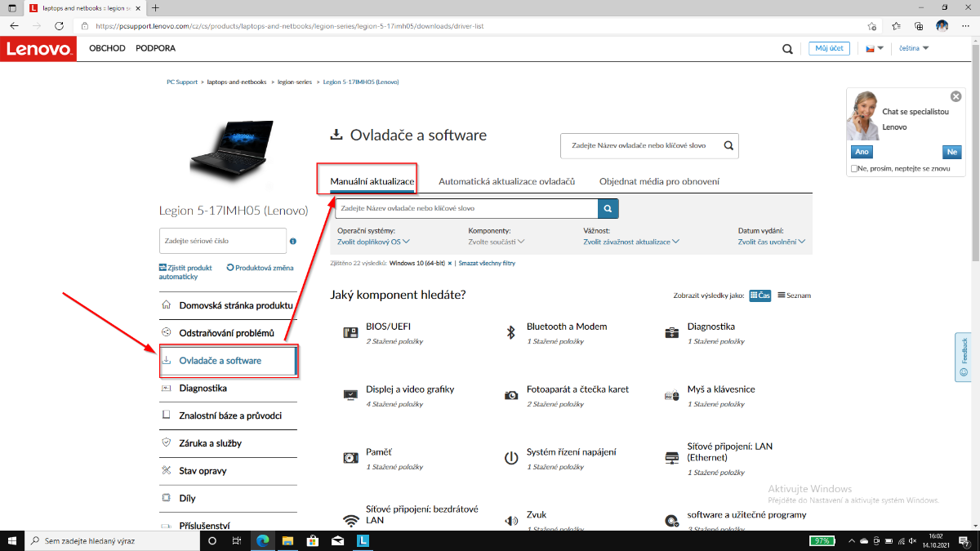Viewport: 980px width, 551px height.
Task: Click the serial number input field
Action: point(222,241)
